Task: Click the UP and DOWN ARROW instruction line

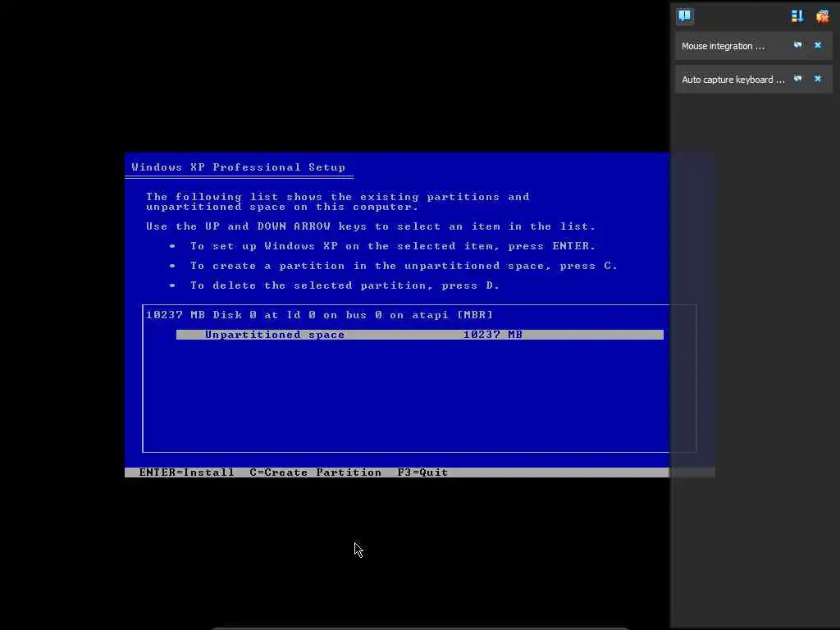Action: click(370, 226)
